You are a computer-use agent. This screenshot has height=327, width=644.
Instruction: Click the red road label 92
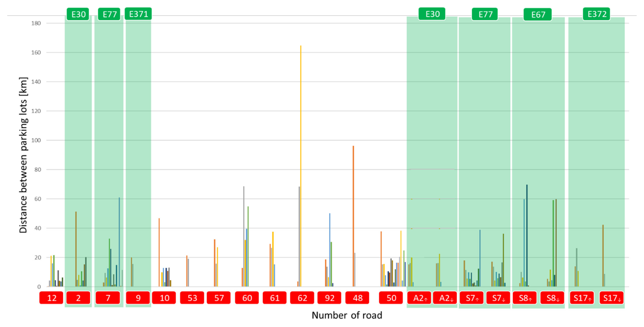(329, 298)
